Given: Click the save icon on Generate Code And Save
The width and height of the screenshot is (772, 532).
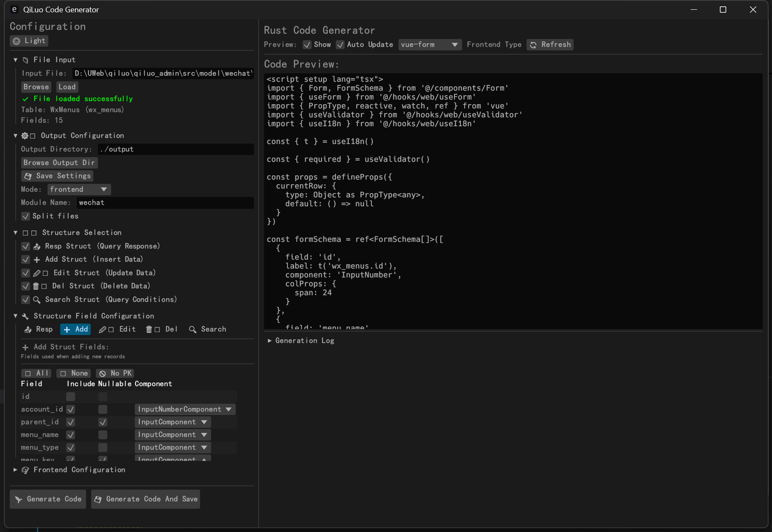Looking at the screenshot, I should tap(98, 499).
